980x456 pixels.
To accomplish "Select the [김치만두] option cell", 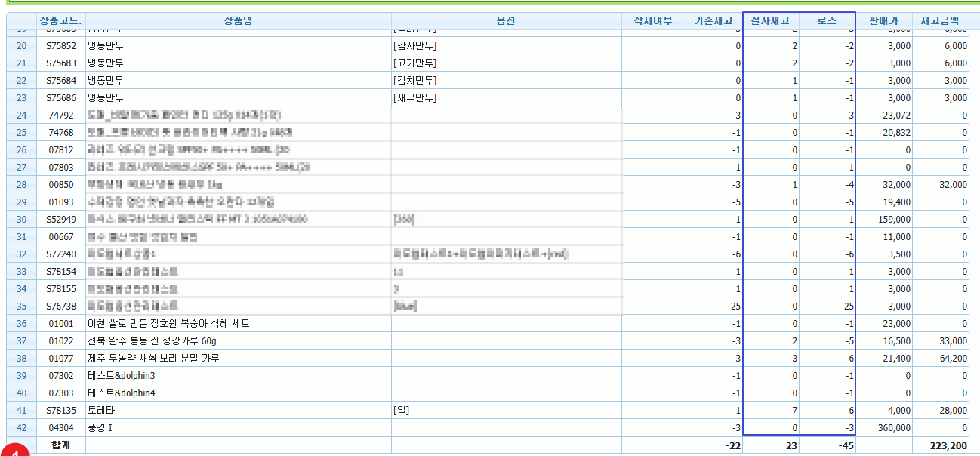I will click(414, 80).
